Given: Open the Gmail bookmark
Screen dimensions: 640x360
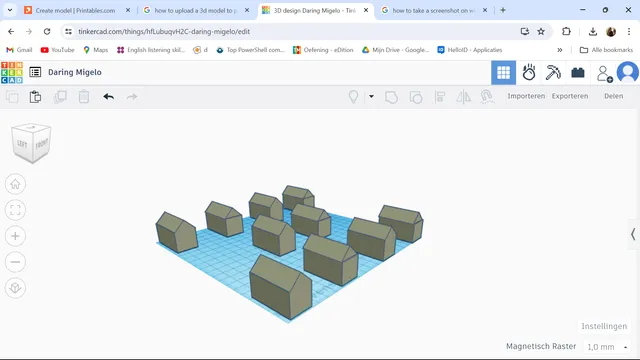Looking at the screenshot, I should click(x=19, y=50).
